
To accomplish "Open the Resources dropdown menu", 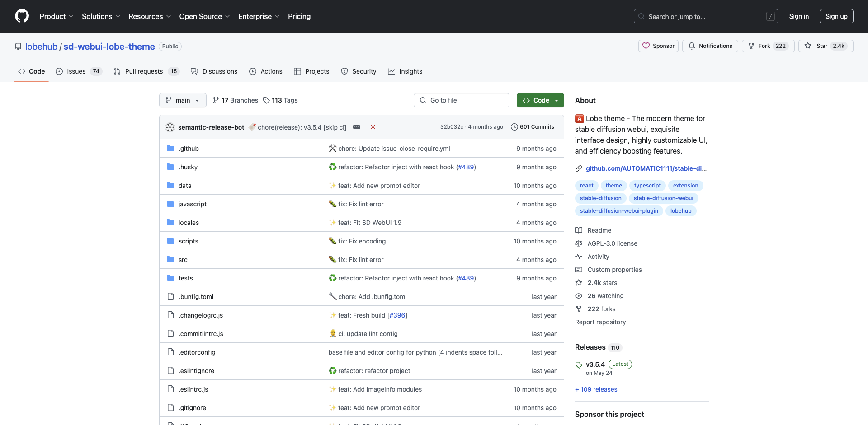I will click(150, 16).
